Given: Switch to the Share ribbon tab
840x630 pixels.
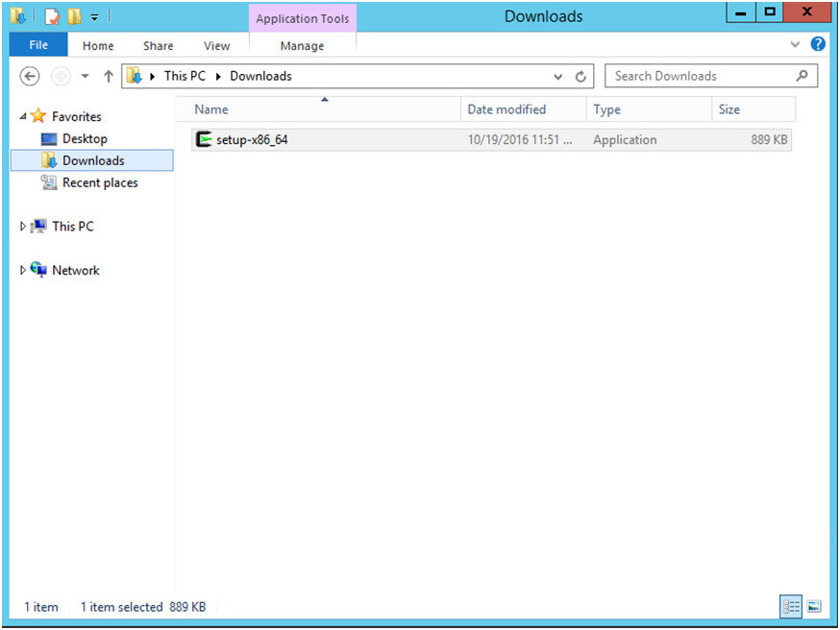Looking at the screenshot, I should (158, 46).
